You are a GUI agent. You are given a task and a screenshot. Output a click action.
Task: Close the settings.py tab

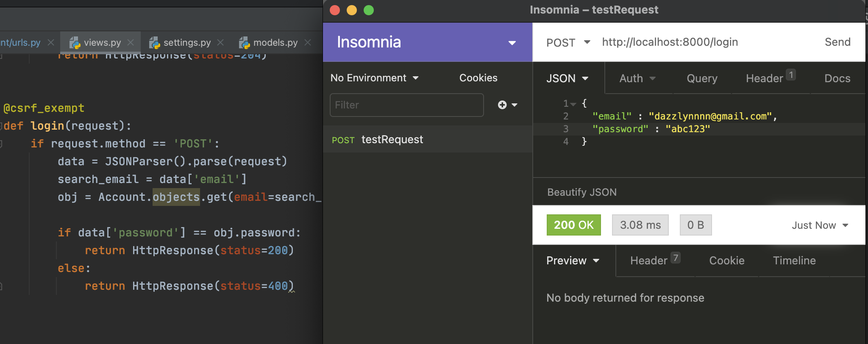click(x=220, y=42)
